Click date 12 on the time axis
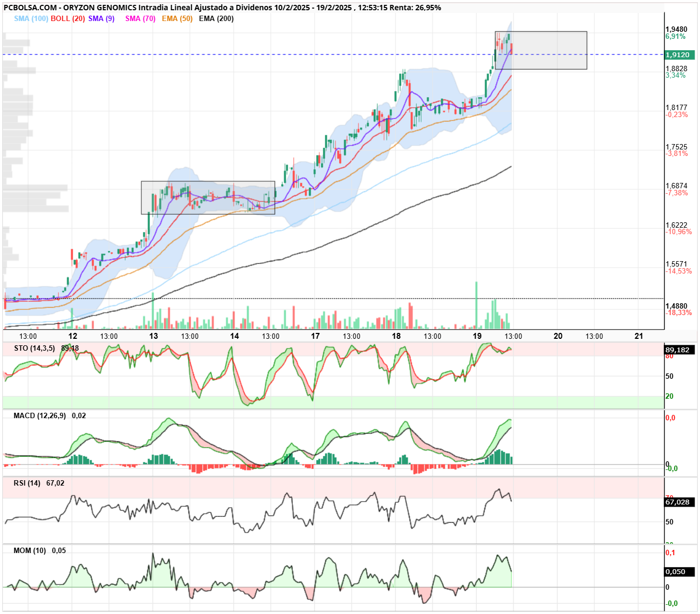Image resolution: width=700 pixels, height=614 pixels. pyautogui.click(x=73, y=336)
